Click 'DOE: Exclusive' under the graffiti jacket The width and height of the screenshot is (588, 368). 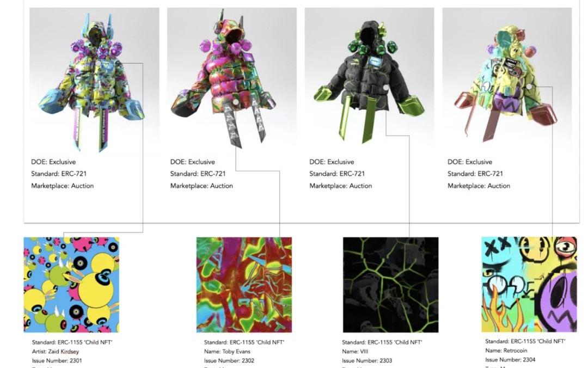(x=469, y=162)
